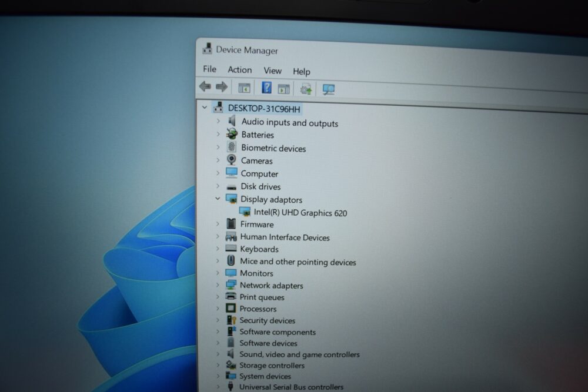
Task: Click the monitor icon beside Computer
Action: coord(231,172)
